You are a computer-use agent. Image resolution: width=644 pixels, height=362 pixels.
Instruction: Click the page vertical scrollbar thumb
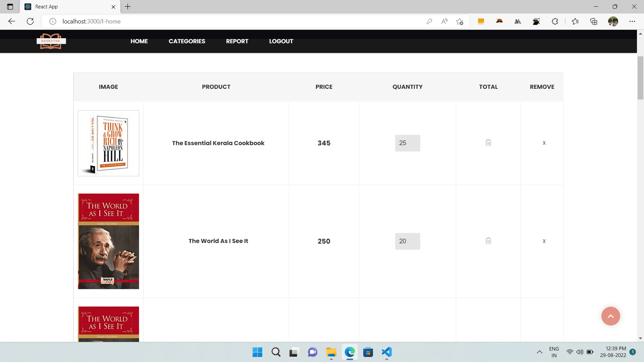(x=640, y=78)
